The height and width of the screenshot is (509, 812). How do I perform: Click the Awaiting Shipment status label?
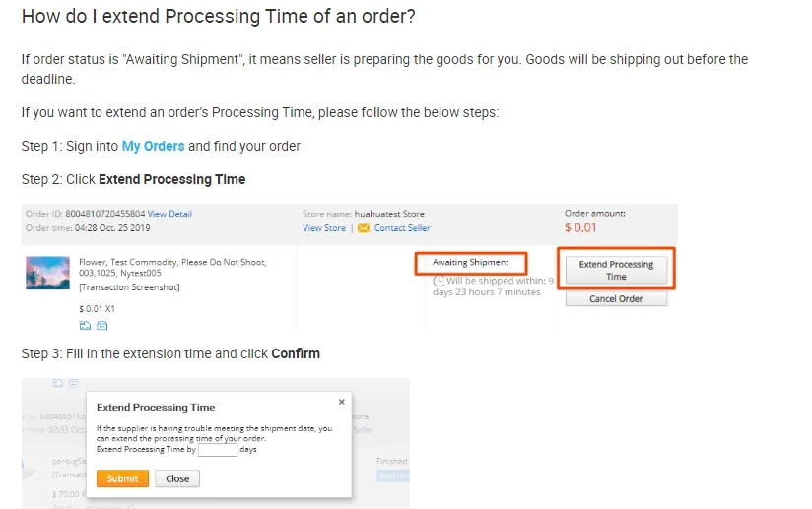click(x=470, y=263)
